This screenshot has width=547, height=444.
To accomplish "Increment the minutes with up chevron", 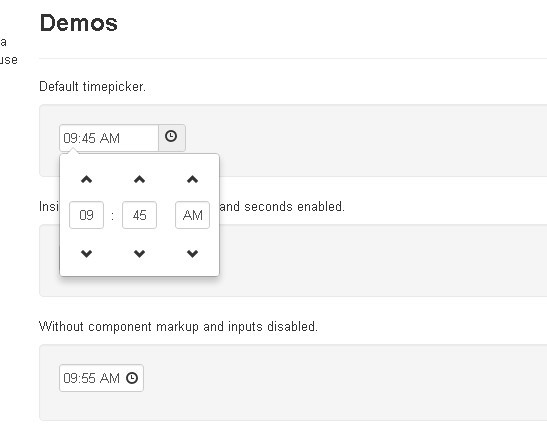I will coord(140,180).
